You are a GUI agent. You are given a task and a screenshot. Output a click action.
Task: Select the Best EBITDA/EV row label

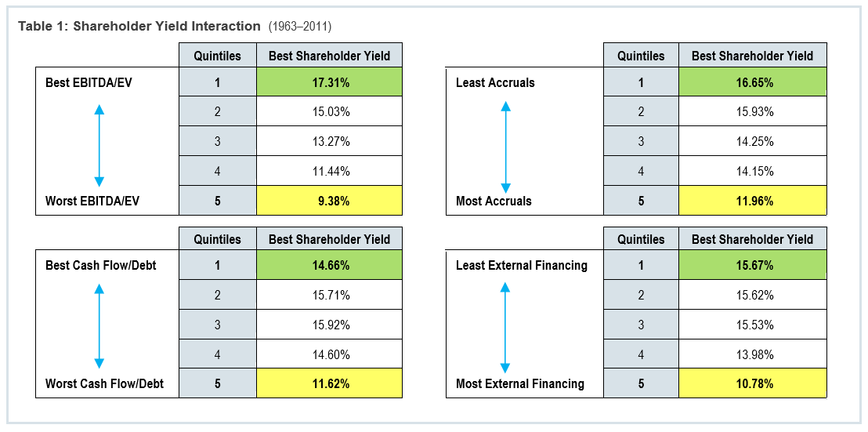pyautogui.click(x=89, y=82)
